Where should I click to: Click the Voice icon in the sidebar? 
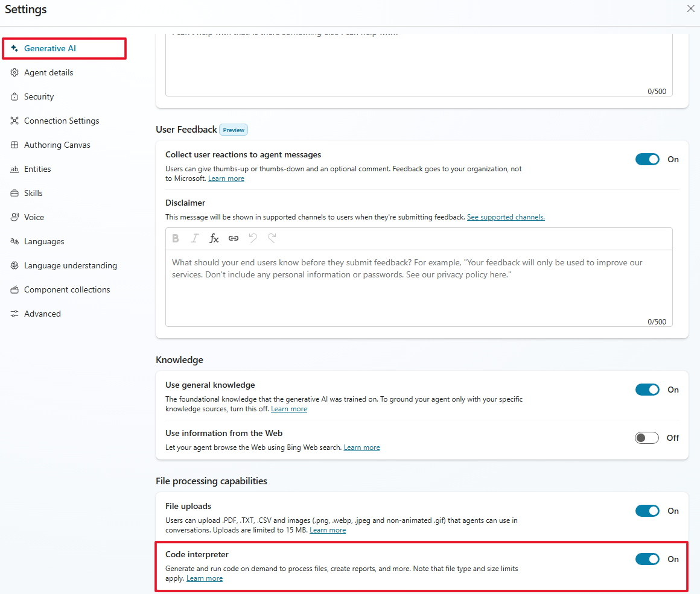(14, 217)
